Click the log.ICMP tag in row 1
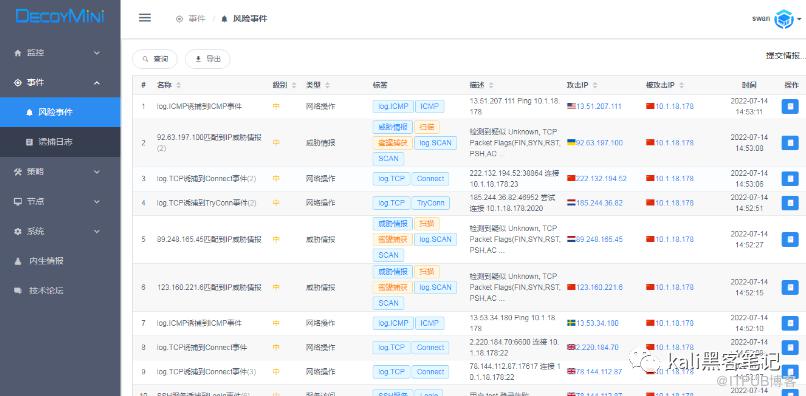Screen dimensions: 806x396 click(x=393, y=106)
